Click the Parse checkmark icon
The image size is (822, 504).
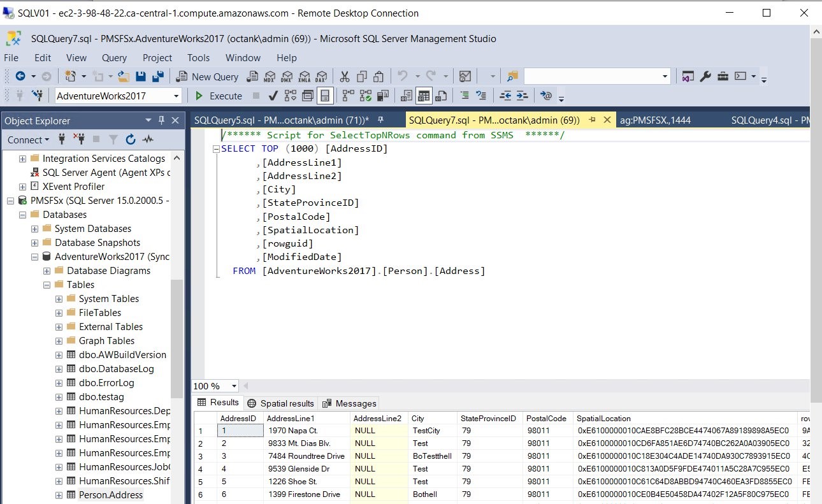tap(273, 96)
